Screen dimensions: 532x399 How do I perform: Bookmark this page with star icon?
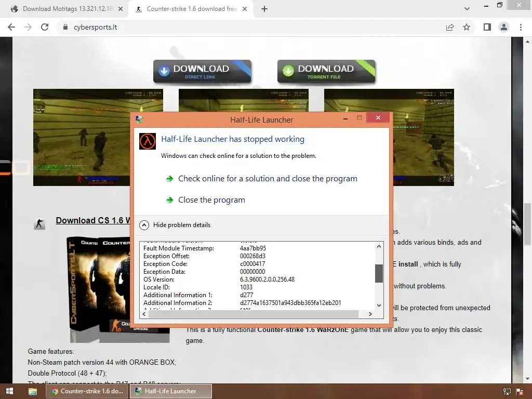click(467, 27)
